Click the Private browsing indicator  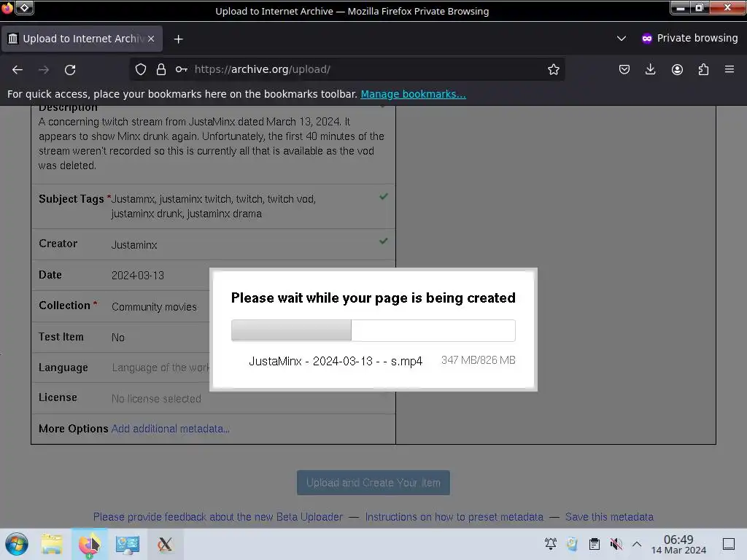point(690,38)
